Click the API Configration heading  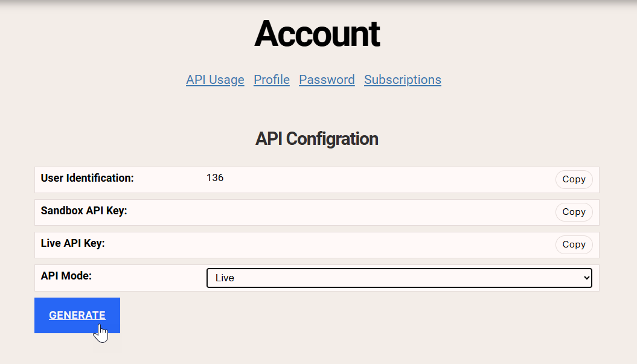tap(316, 139)
